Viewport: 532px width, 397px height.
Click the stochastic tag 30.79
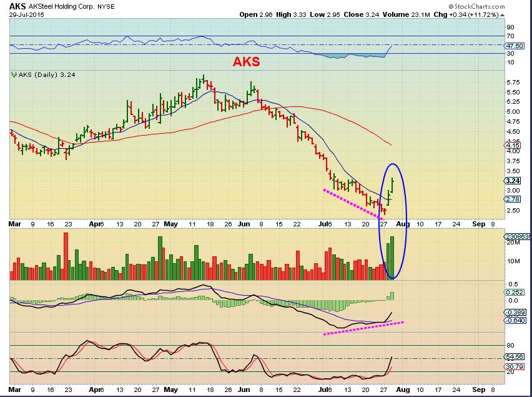(515, 366)
